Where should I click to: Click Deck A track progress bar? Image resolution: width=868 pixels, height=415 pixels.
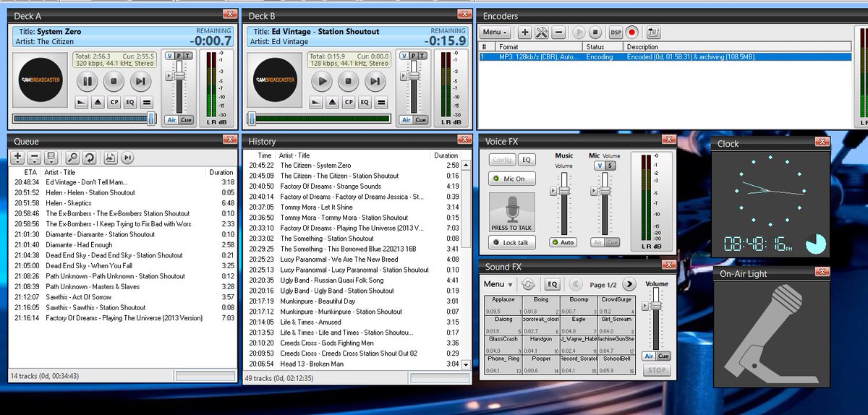tap(83, 119)
